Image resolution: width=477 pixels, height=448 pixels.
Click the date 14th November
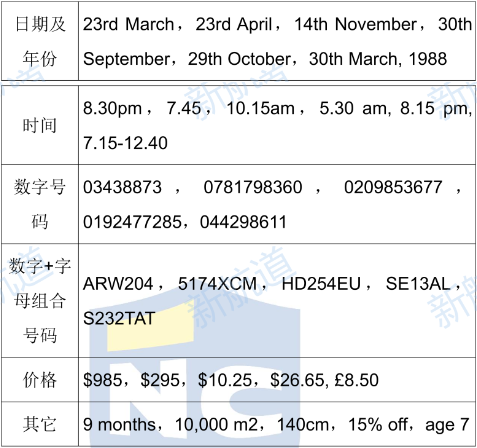coord(356,24)
